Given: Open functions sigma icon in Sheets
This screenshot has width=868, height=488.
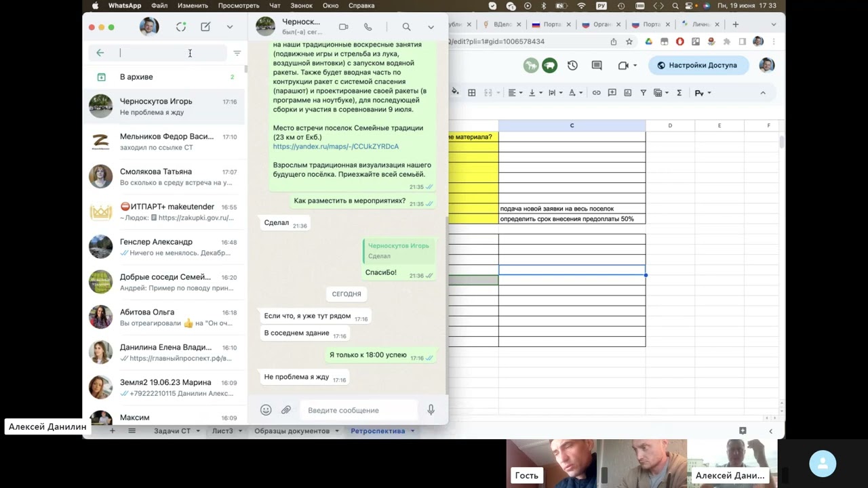Looking at the screenshot, I should point(679,93).
